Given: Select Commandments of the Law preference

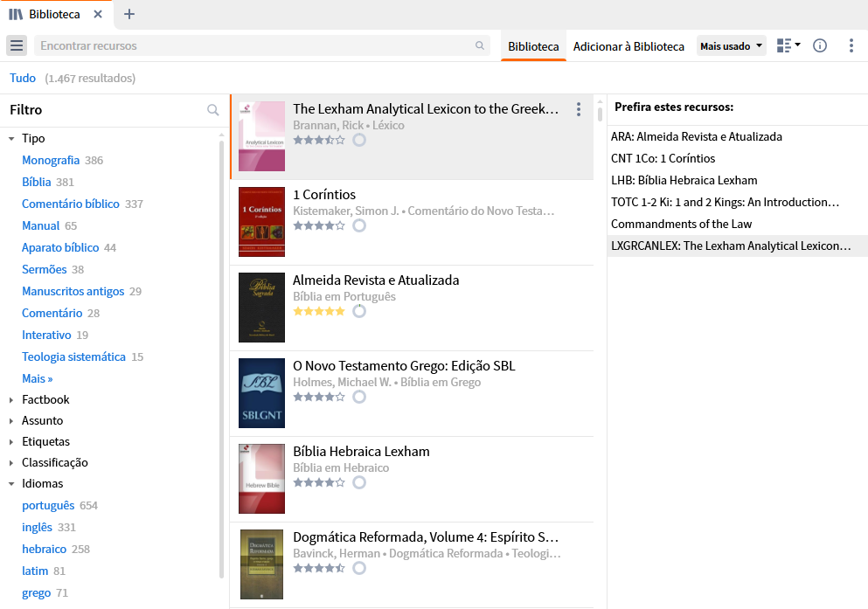Looking at the screenshot, I should point(738,224).
